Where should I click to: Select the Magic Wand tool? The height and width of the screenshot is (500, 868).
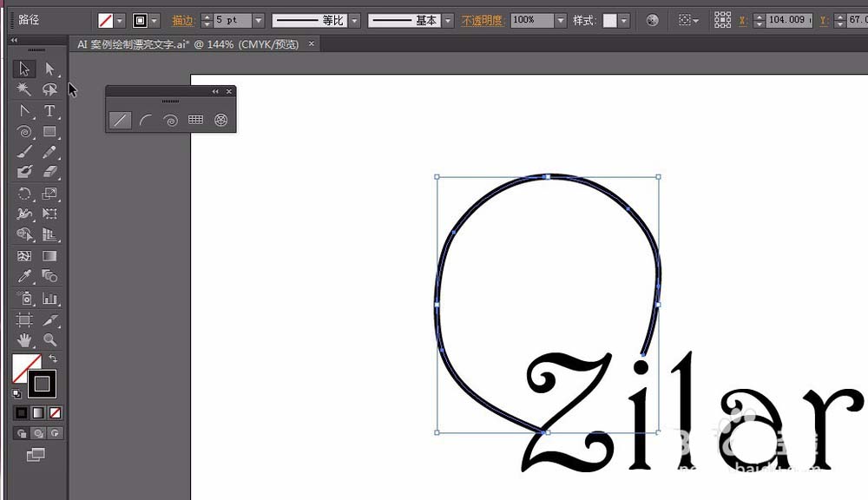(23, 89)
